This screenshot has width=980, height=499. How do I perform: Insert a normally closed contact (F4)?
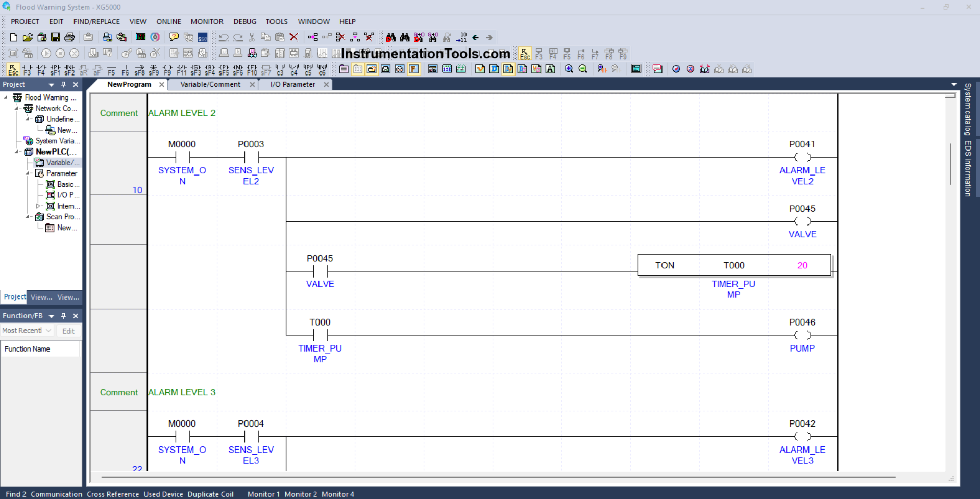pos(41,69)
